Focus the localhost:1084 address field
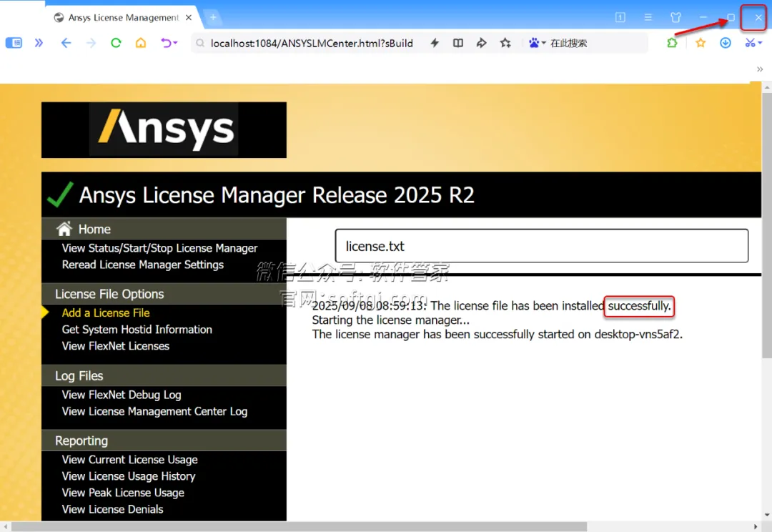The width and height of the screenshot is (772, 532). coord(312,44)
